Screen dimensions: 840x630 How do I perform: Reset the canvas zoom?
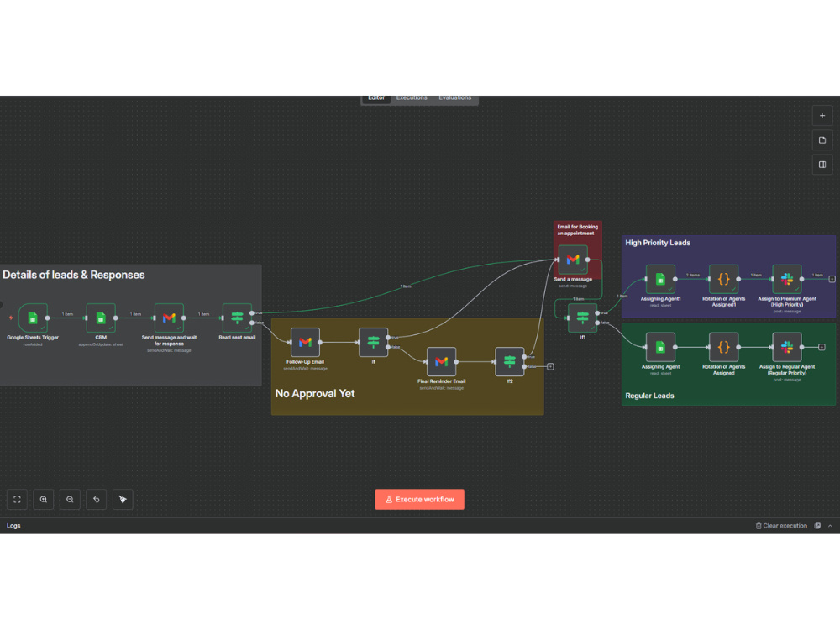click(x=97, y=499)
